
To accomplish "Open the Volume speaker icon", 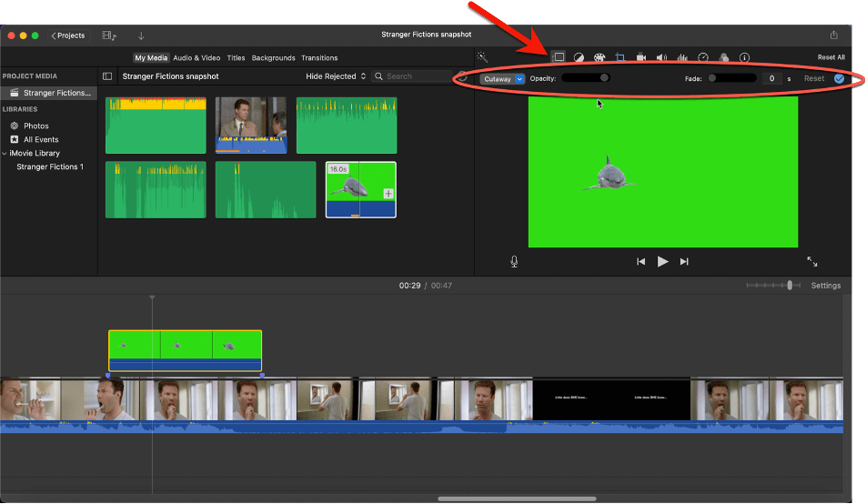I will [x=661, y=57].
